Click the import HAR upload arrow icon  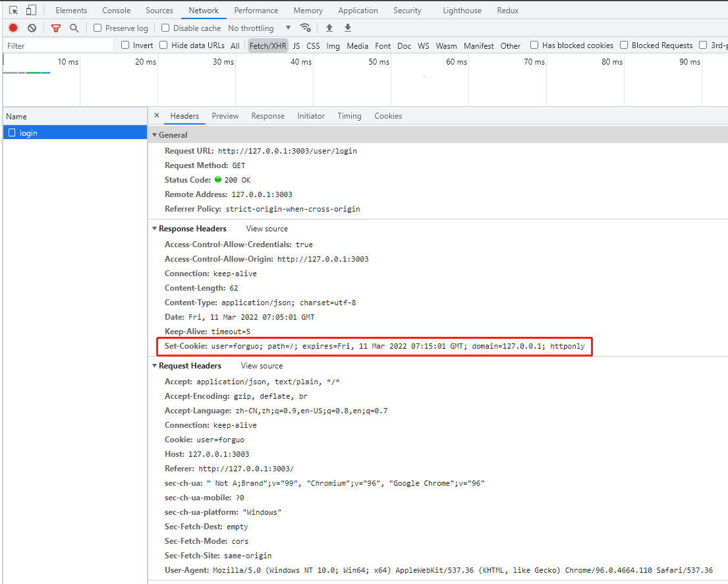329,28
